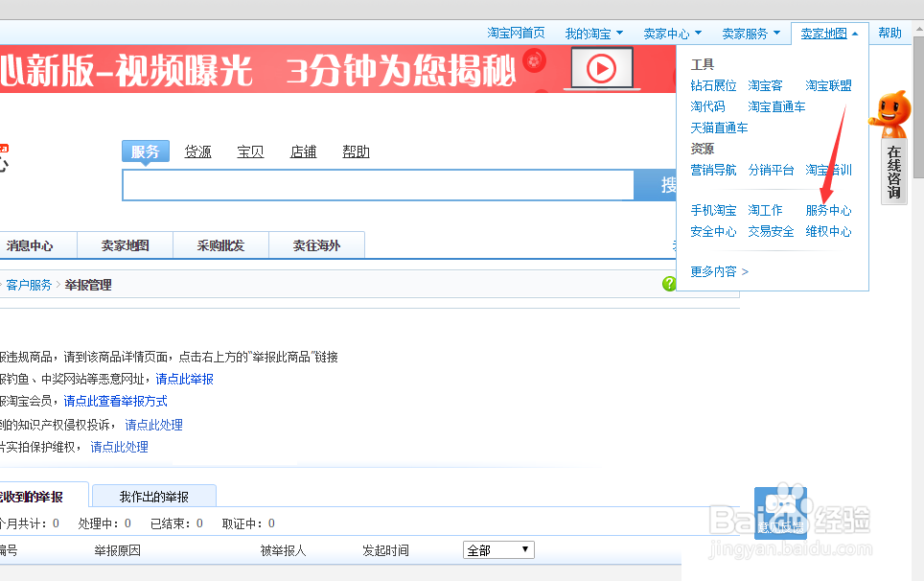Image resolution: width=924 pixels, height=581 pixels.
Task: Click 更多内容 > in the dropdown
Action: (x=720, y=271)
